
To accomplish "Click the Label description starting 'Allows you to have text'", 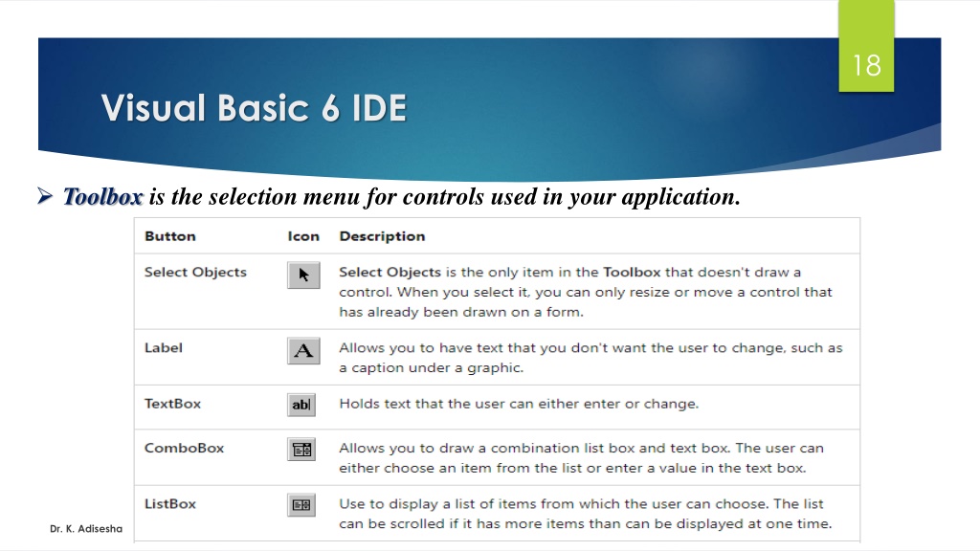I will pyautogui.click(x=590, y=358).
